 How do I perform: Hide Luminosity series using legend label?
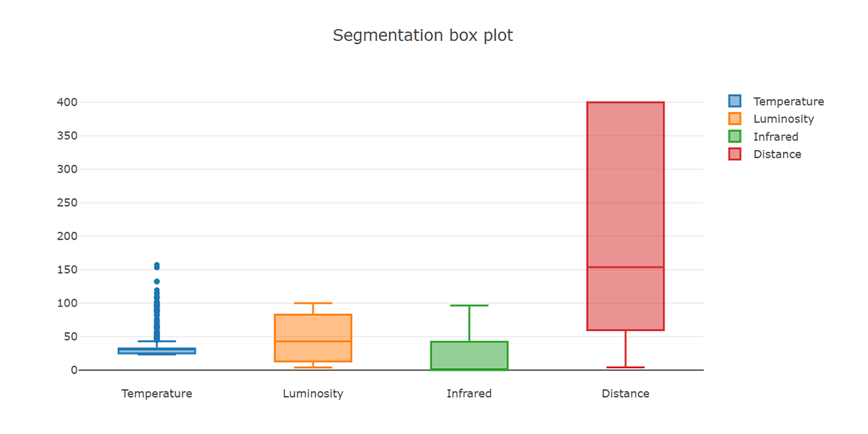coord(783,119)
